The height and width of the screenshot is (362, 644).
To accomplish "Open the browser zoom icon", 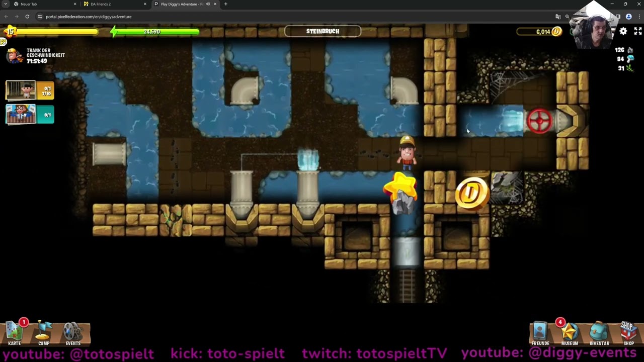I will point(567,17).
